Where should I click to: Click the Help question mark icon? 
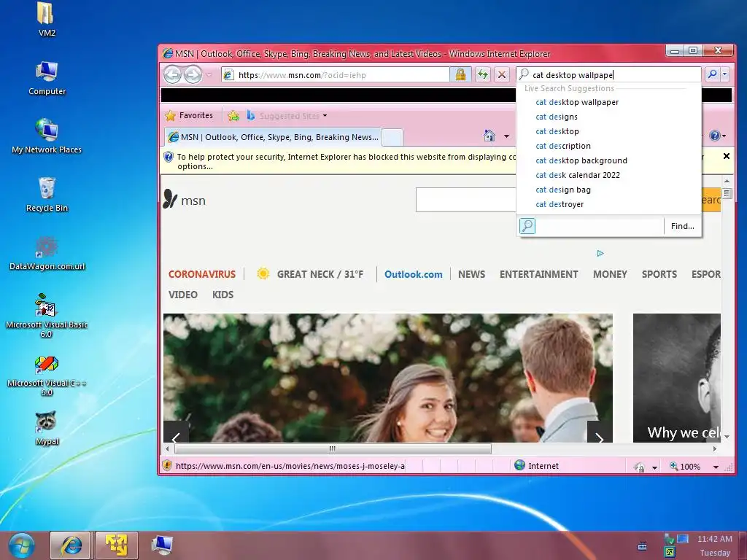click(x=715, y=136)
